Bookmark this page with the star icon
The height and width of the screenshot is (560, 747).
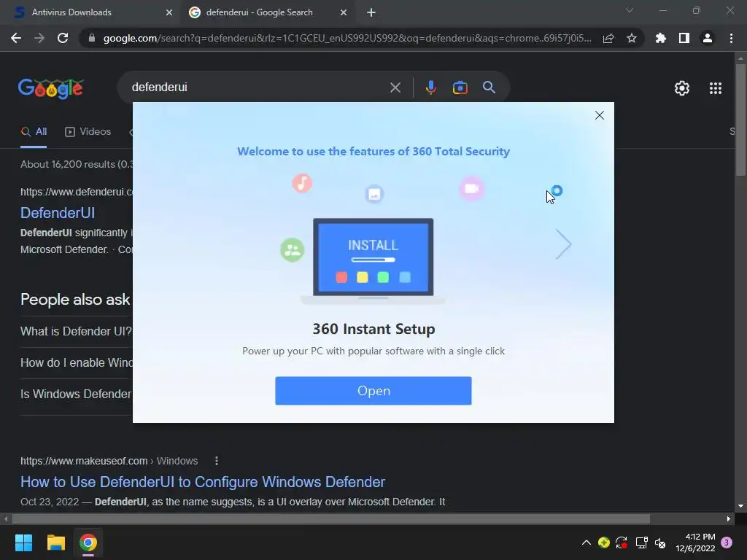631,38
